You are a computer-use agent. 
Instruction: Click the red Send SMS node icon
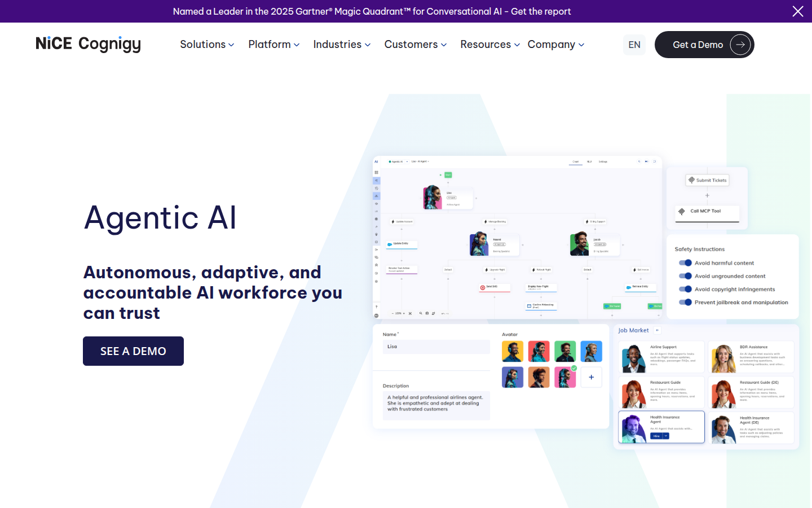click(482, 287)
